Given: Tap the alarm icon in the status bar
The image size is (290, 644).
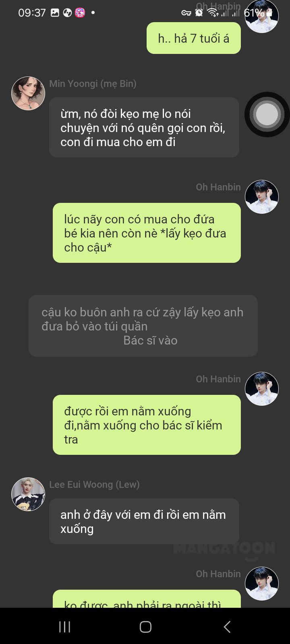Looking at the screenshot, I should coord(199,13).
